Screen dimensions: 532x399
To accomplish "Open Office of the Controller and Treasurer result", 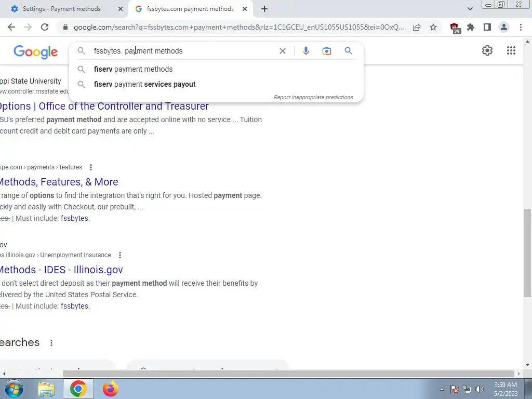I will click(104, 106).
